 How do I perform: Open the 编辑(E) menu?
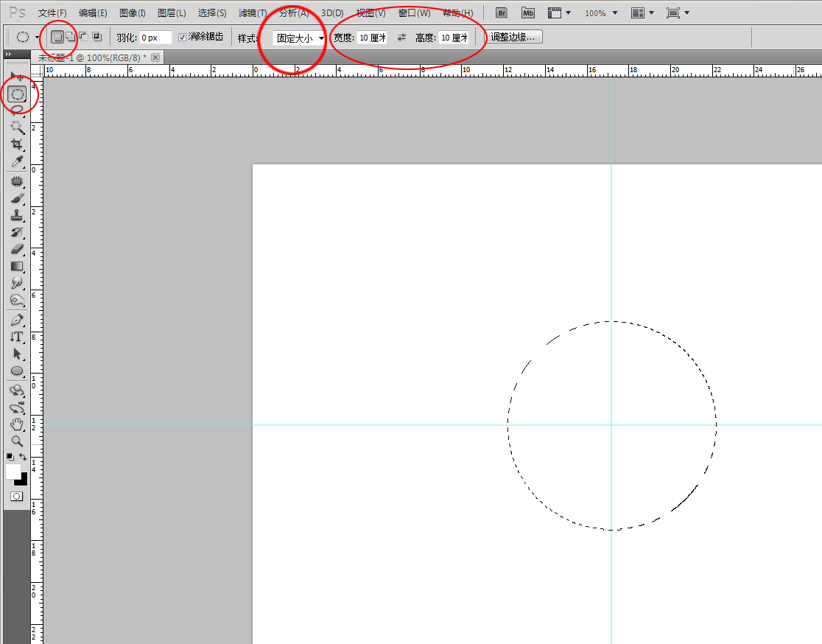[x=93, y=13]
